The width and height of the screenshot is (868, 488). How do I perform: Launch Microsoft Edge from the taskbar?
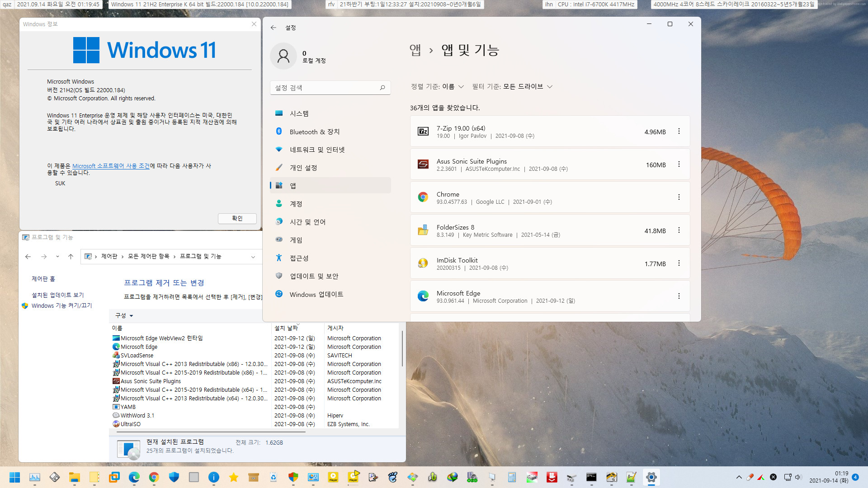[134, 477]
